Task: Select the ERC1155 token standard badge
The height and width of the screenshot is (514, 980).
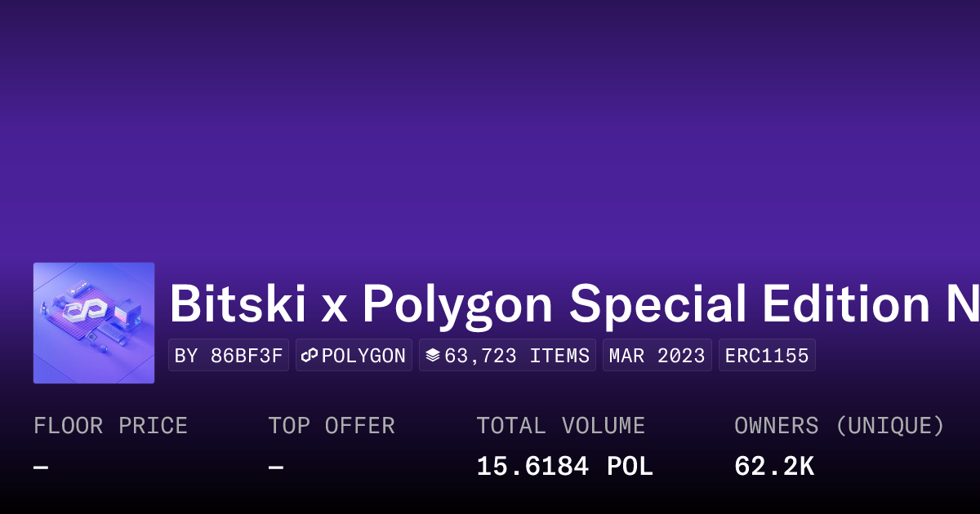Action: tap(767, 356)
